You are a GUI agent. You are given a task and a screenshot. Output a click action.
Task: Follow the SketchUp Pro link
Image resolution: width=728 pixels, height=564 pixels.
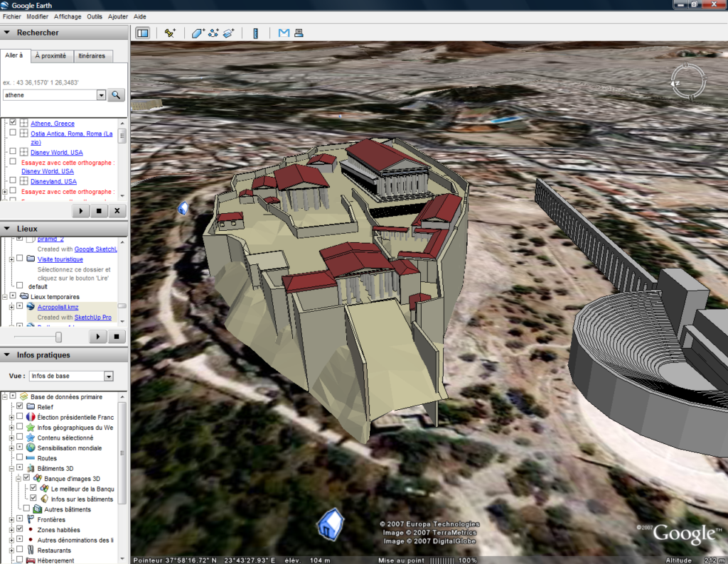point(93,318)
